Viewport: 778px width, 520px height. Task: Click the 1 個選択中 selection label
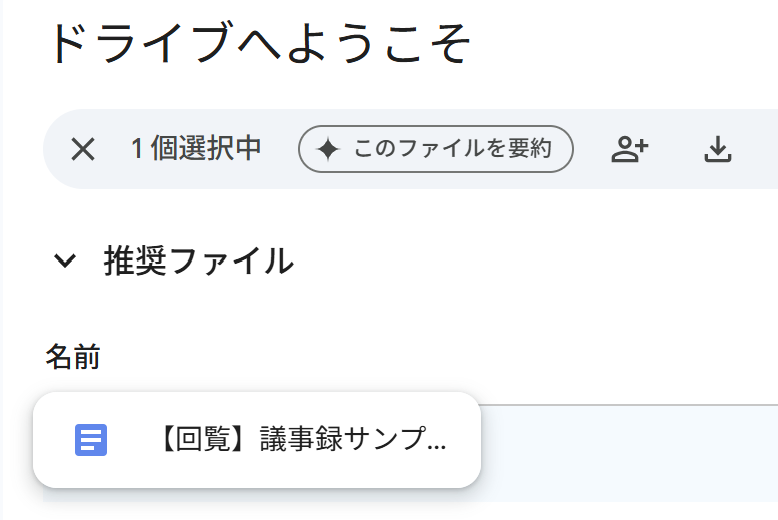(x=196, y=148)
